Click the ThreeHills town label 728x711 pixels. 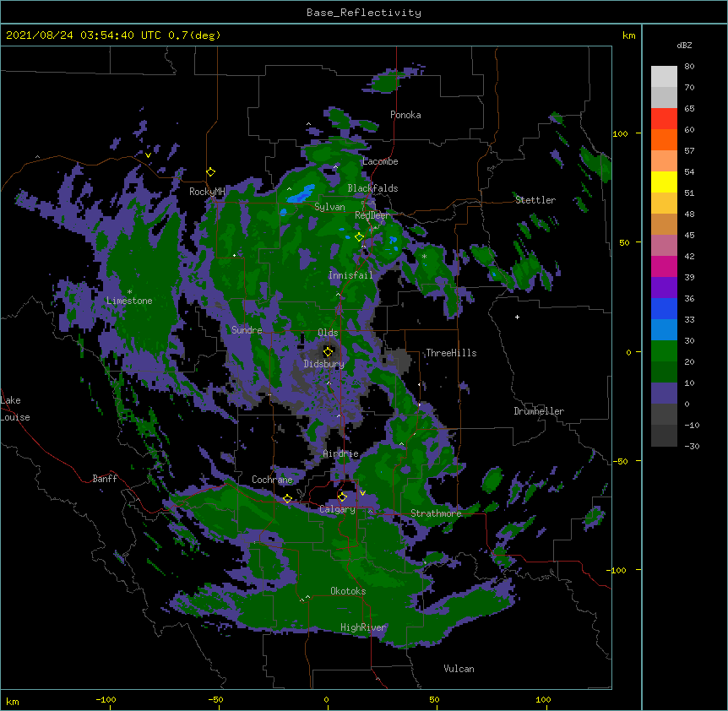tap(451, 353)
